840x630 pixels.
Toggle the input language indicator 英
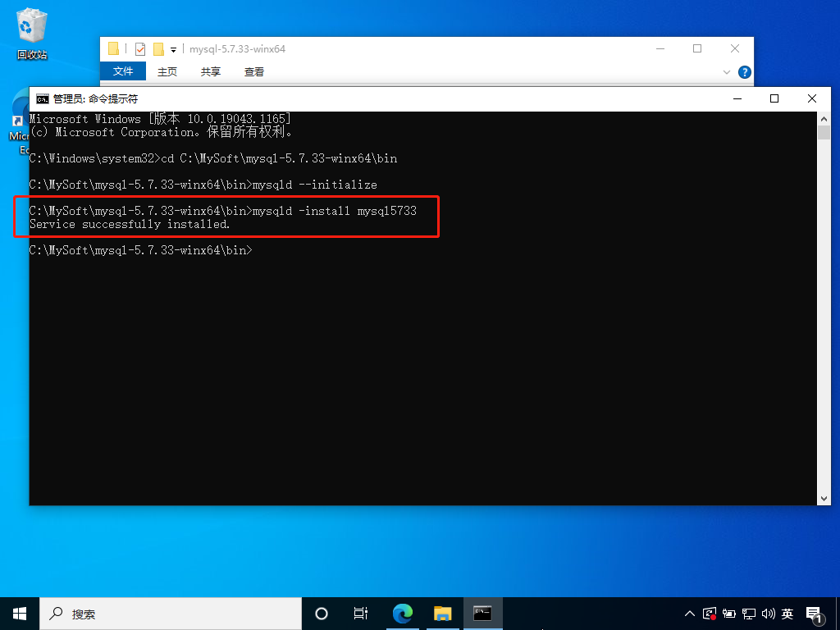click(x=787, y=614)
